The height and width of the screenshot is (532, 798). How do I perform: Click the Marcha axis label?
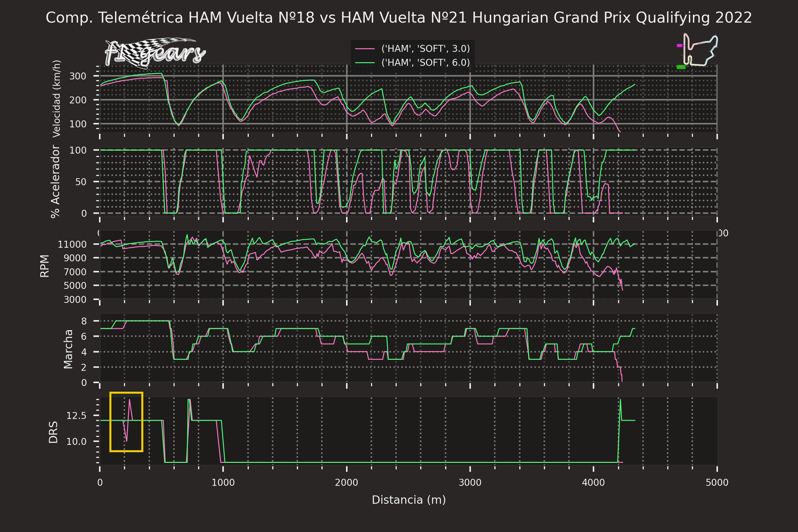pos(68,349)
